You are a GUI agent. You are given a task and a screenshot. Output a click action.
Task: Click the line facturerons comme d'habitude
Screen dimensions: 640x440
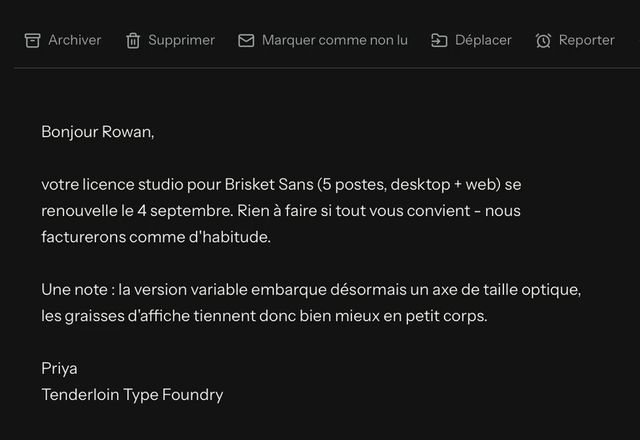(156, 237)
